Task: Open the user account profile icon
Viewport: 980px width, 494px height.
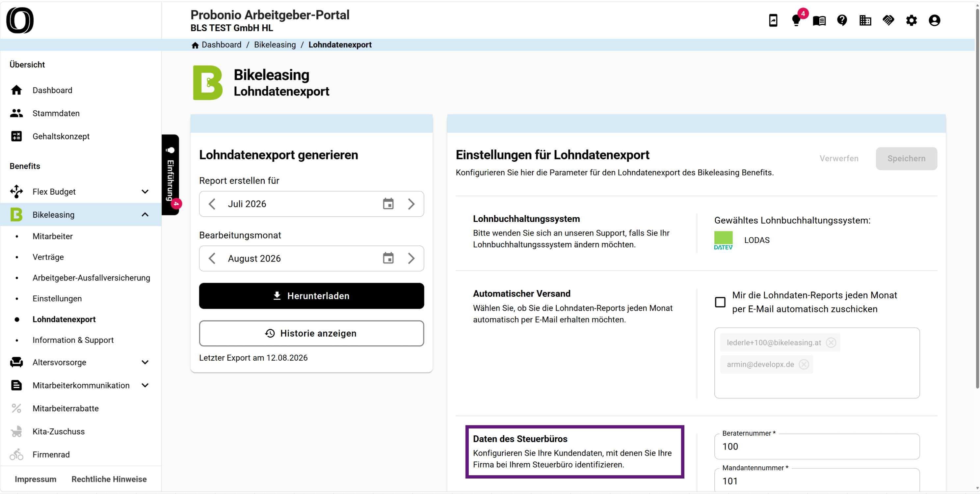Action: pyautogui.click(x=934, y=20)
